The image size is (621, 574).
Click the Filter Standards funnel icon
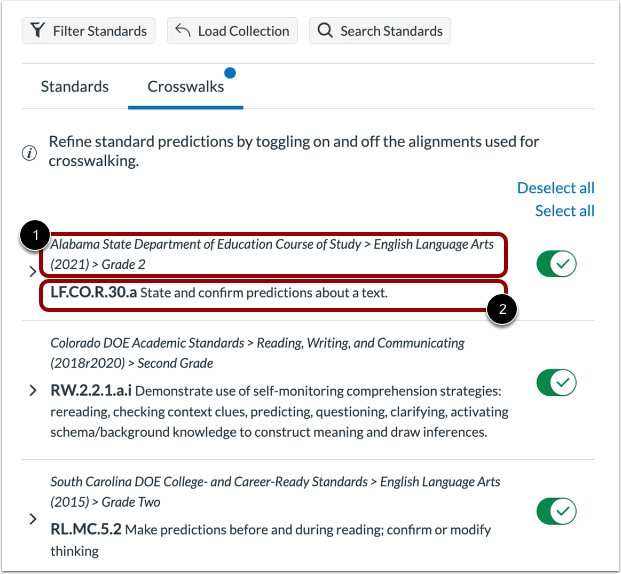coord(38,30)
